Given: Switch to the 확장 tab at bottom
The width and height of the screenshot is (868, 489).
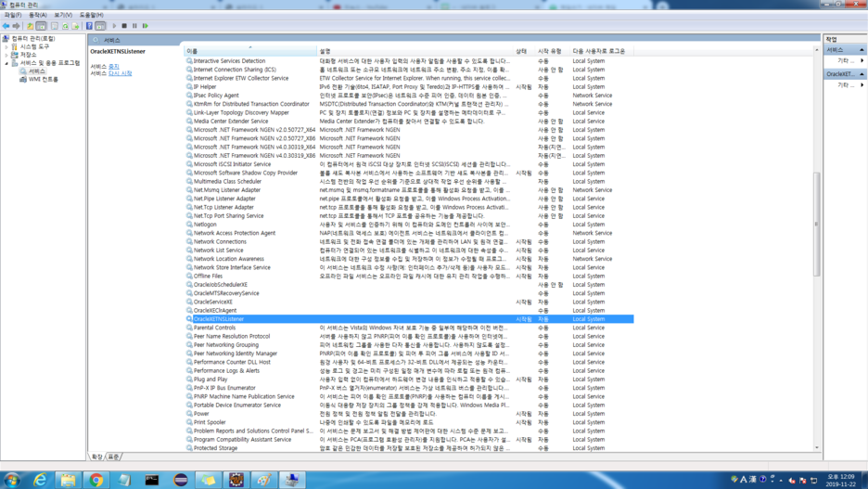Looking at the screenshot, I should [x=96, y=457].
